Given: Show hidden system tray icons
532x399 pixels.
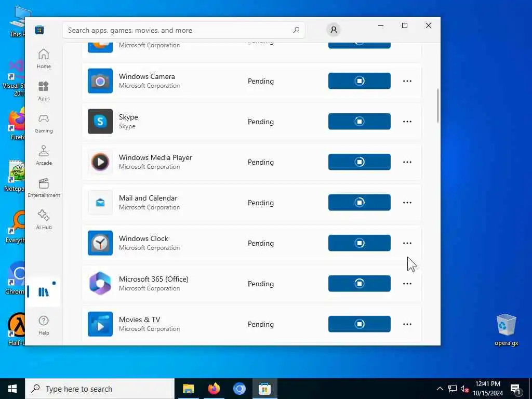Looking at the screenshot, I should click(440, 389).
